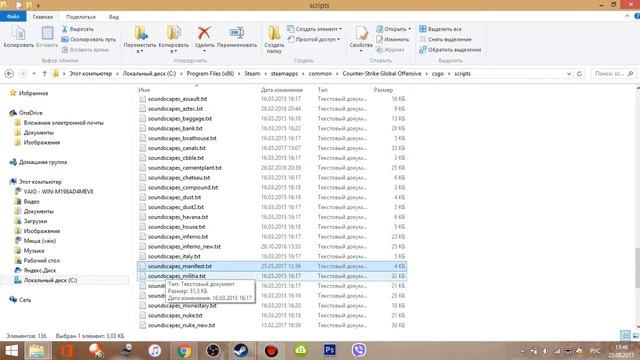Image resolution: width=640 pixels, height=360 pixels.
Task: Open Viber from the taskbar
Action: coord(359,350)
